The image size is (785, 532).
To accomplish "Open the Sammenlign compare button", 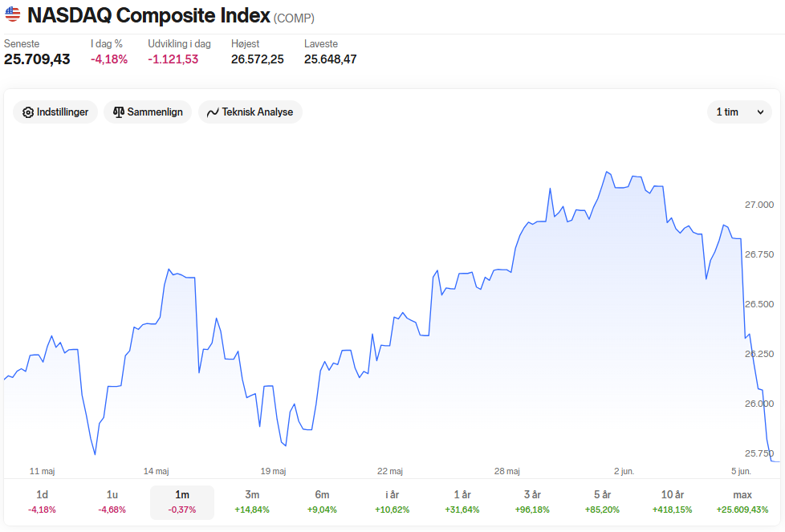I will coord(148,112).
